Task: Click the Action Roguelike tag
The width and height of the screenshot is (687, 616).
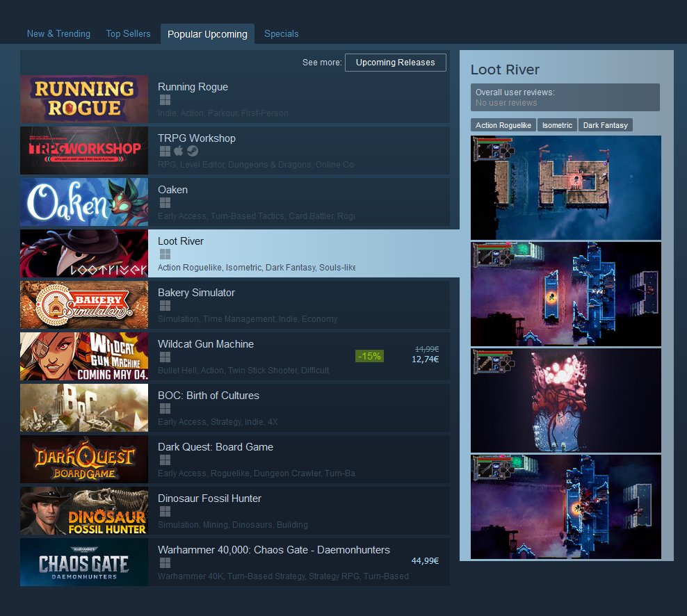Action: click(x=503, y=125)
